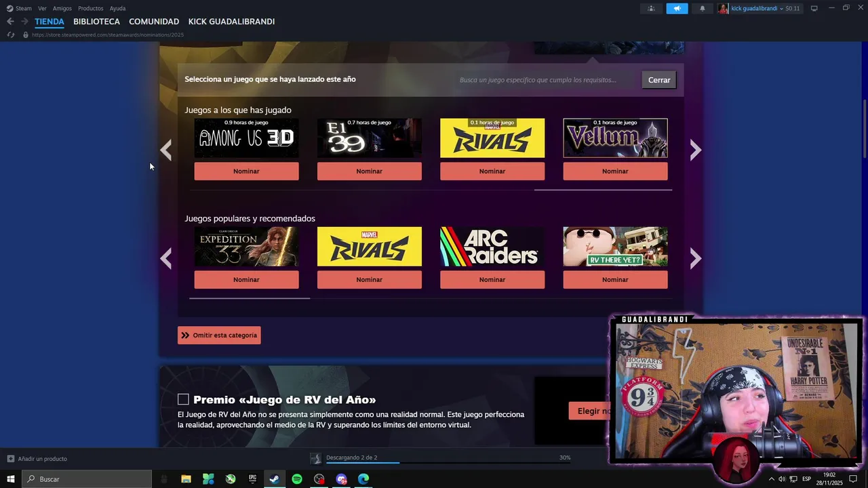The width and height of the screenshot is (868, 488).
Task: Focus the Busca un juego específico search field
Action: pyautogui.click(x=546, y=80)
